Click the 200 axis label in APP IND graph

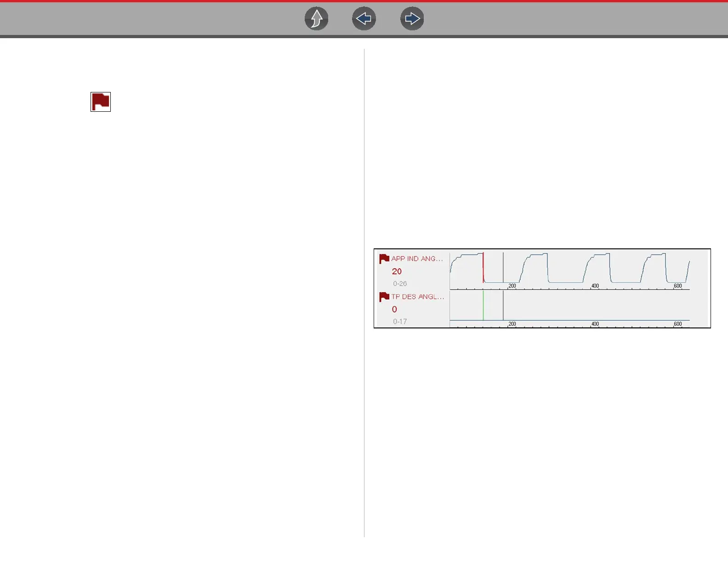(x=512, y=286)
